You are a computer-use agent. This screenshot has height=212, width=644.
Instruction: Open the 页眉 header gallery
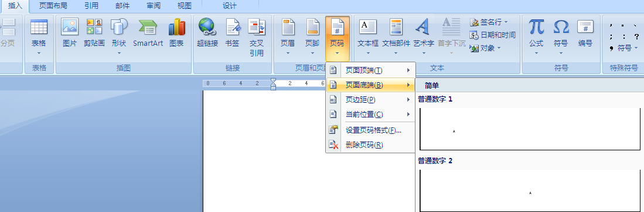pyautogui.click(x=288, y=36)
